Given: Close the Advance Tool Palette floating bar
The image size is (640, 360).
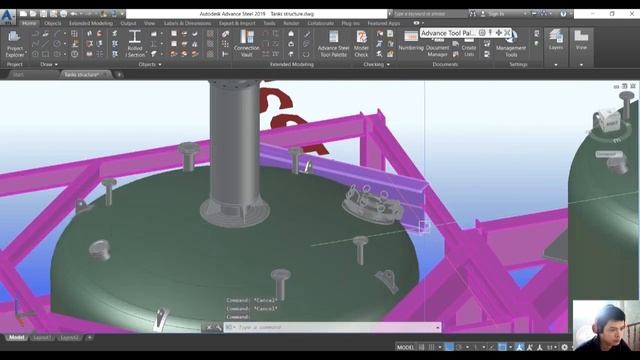Looking at the screenshot, I should tap(507, 33).
